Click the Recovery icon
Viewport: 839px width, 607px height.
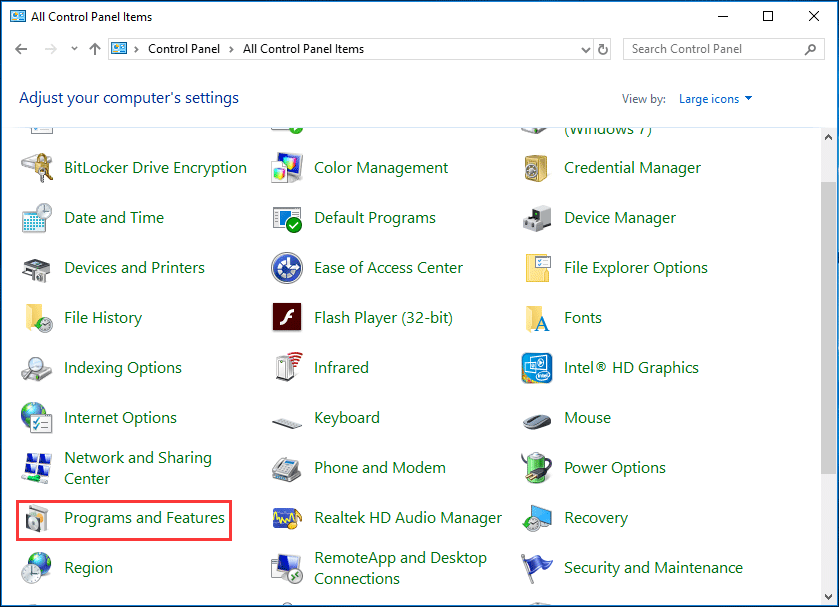click(537, 518)
